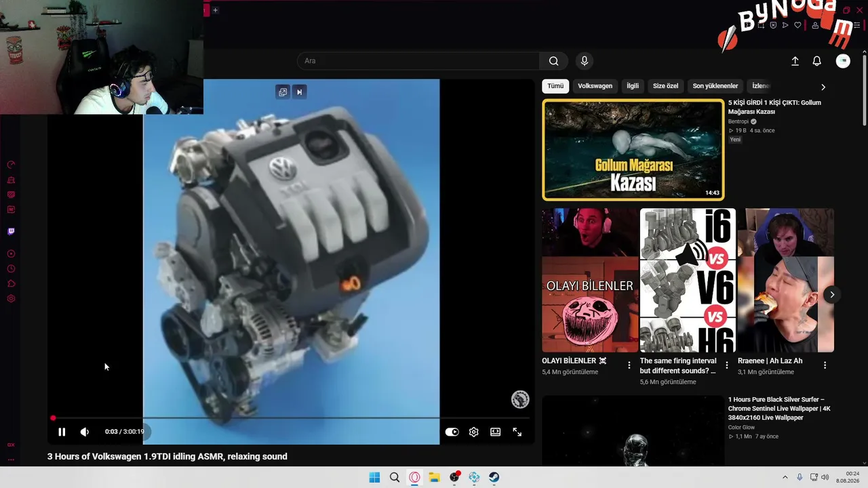Viewport: 868px width, 488px height.
Task: Click the Ara search input field
Action: click(x=418, y=61)
